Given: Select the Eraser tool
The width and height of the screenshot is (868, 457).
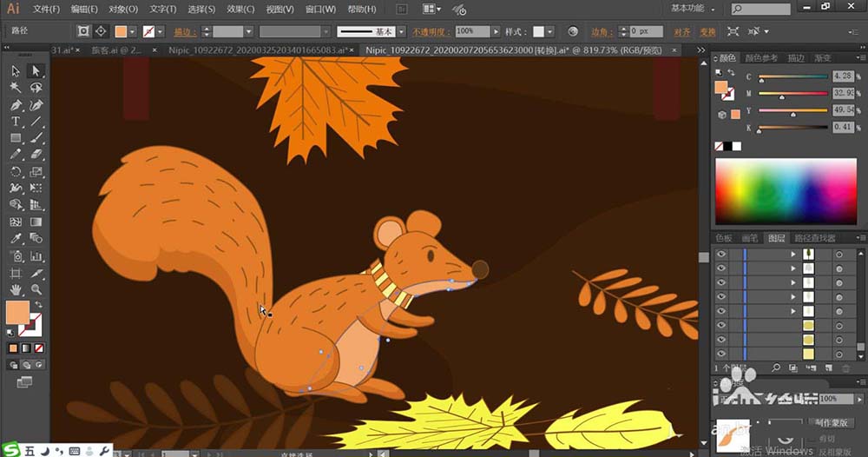Looking at the screenshot, I should [36, 155].
